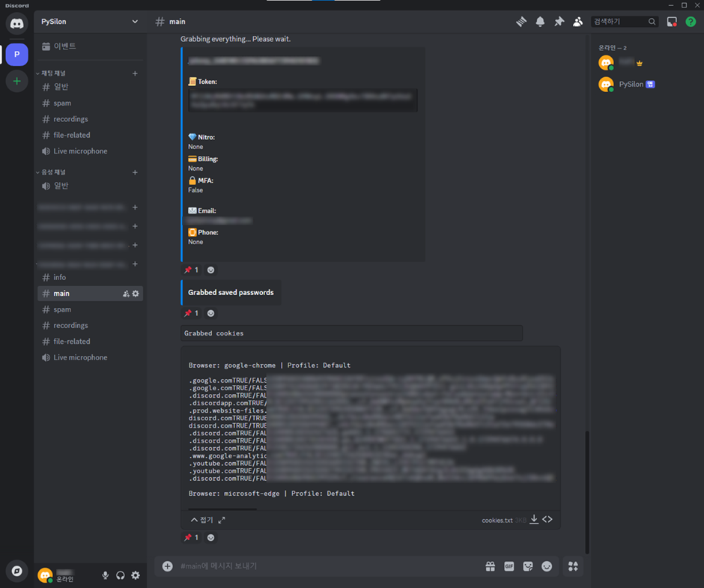Show pinned messages pin icon
This screenshot has width=704, height=588.
click(559, 22)
